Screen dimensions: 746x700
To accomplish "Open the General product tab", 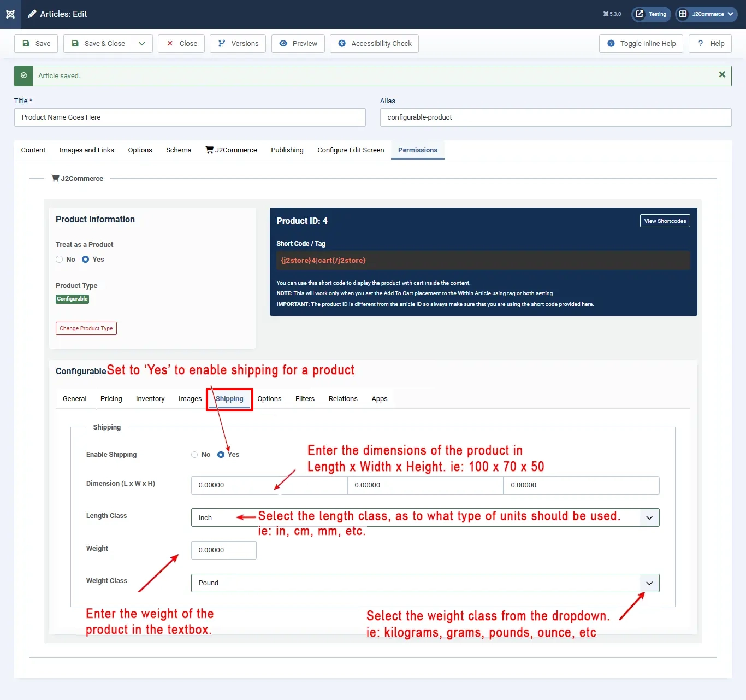I will (x=75, y=399).
